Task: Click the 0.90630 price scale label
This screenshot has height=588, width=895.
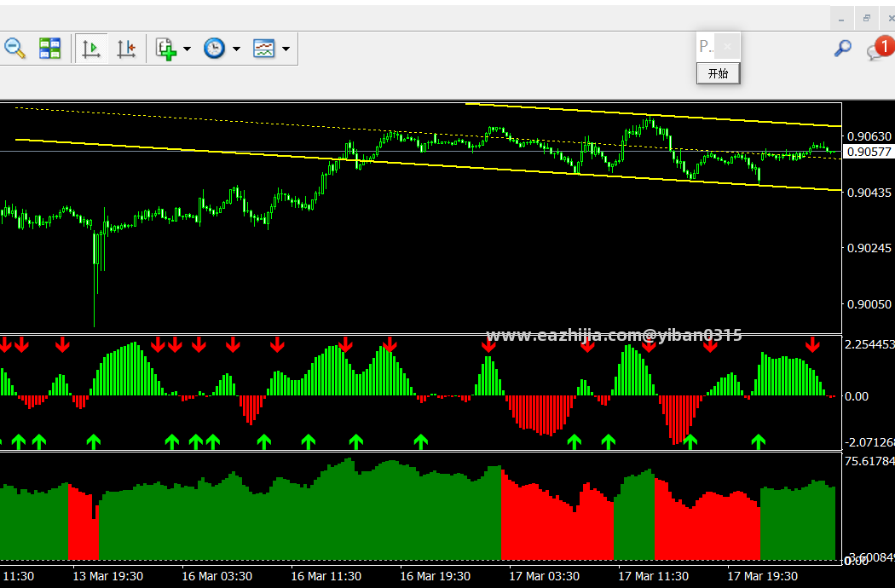Action: pos(869,136)
